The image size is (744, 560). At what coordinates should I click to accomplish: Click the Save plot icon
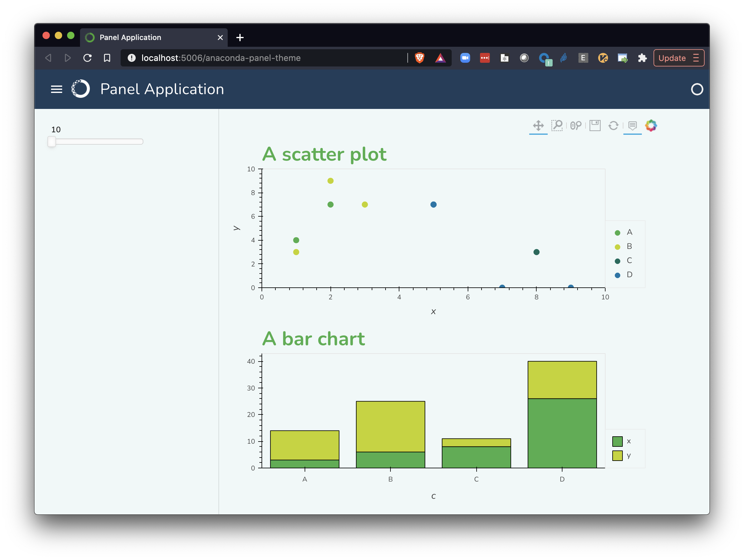tap(595, 126)
